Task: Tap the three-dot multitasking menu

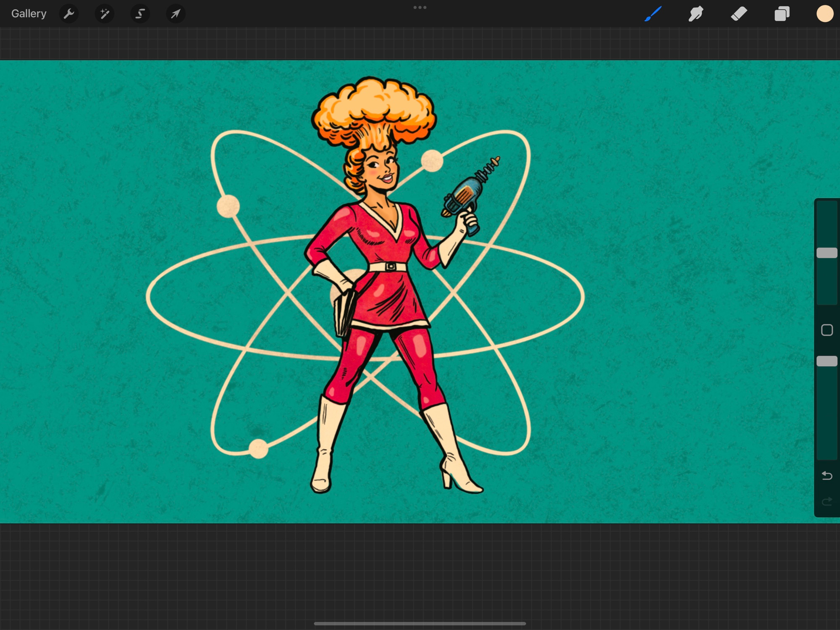Action: [420, 8]
